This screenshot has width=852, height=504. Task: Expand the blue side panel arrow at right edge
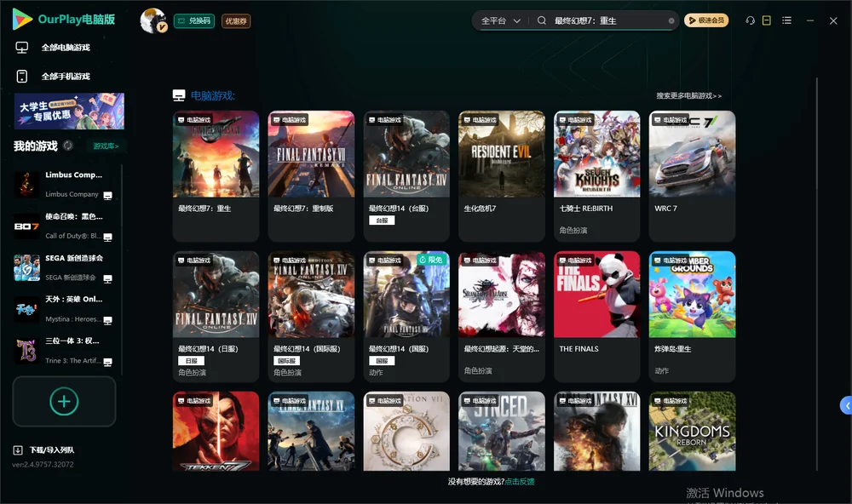846,406
